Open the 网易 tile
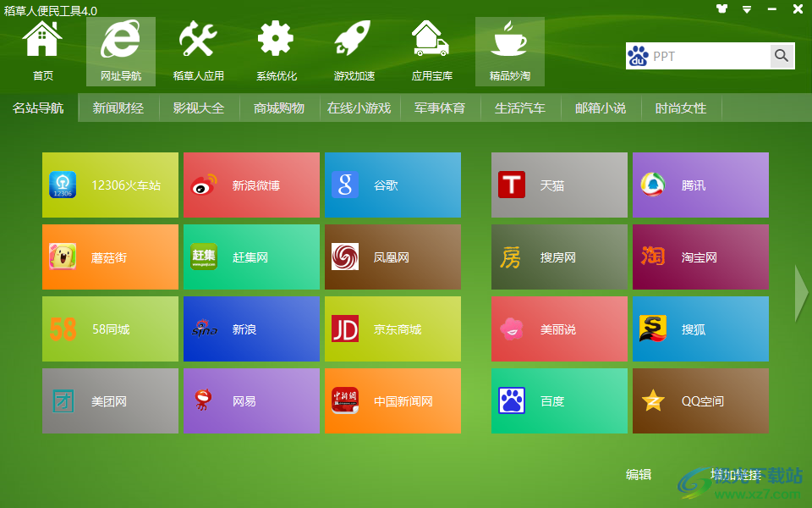 coord(252,401)
